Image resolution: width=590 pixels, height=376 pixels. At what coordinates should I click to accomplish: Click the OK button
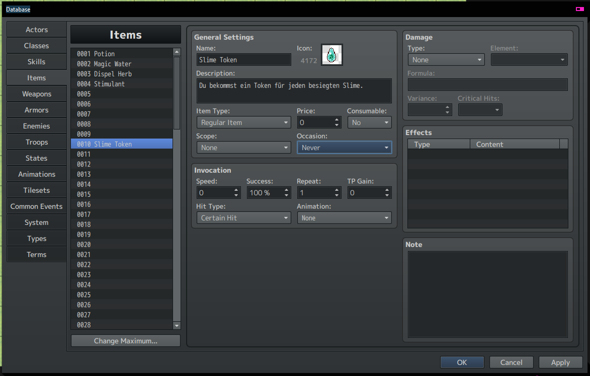coord(462,362)
